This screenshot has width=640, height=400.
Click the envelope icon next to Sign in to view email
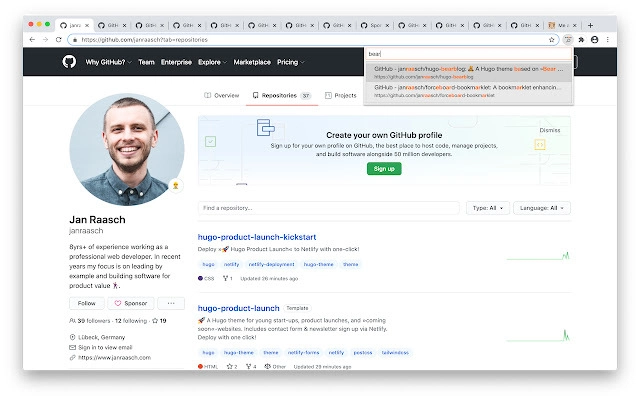[x=72, y=347]
